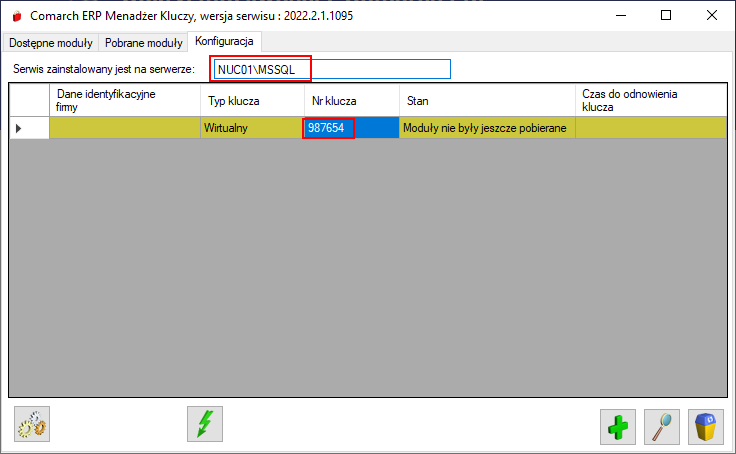This screenshot has height=454, width=736.
Task: Click the 'Typ klucza' column header
Action: (x=253, y=100)
